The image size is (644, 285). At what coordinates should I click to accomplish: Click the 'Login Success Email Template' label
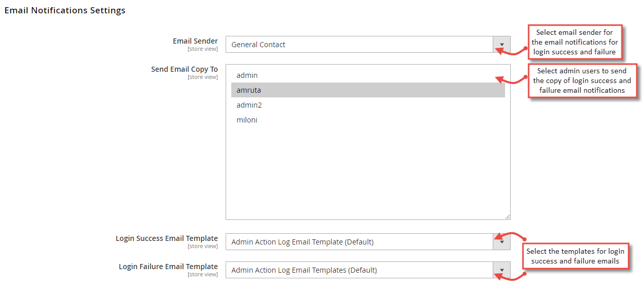click(167, 238)
